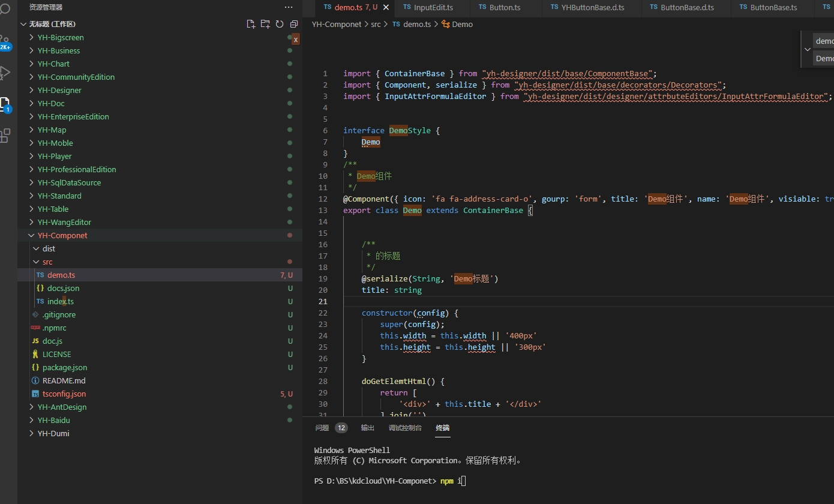Collapse all folders in explorer

coord(294,24)
